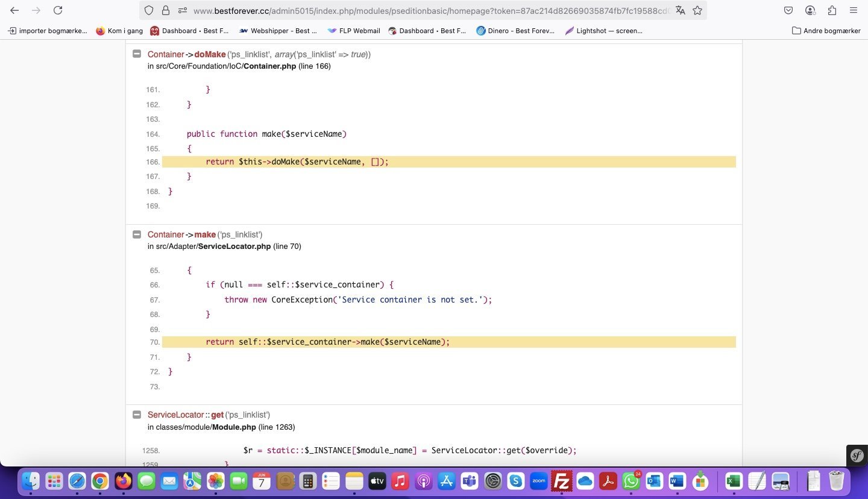Launch FileZilla from the dock
The image size is (868, 499).
(561, 481)
